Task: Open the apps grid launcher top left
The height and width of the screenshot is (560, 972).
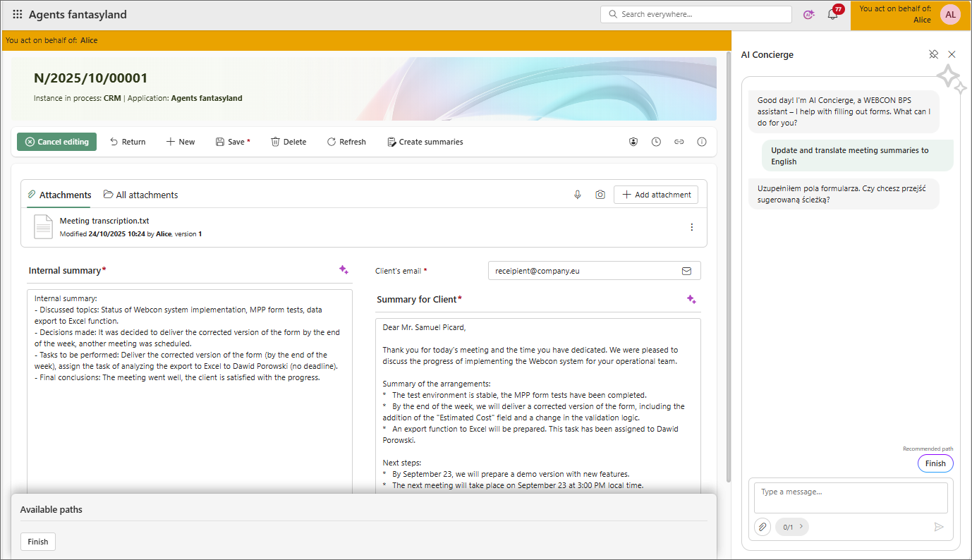Action: click(17, 13)
